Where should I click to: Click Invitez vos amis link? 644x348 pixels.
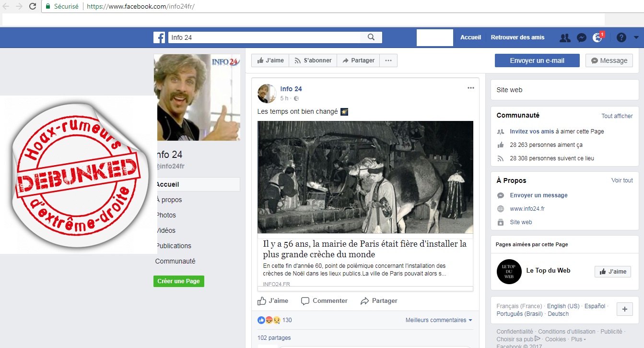(532, 132)
